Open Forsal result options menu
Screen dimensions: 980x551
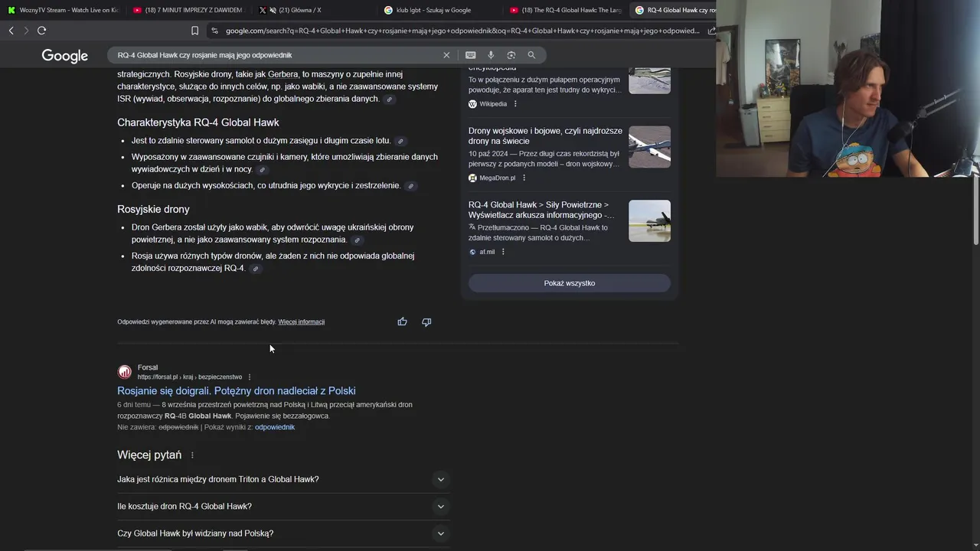coord(249,377)
